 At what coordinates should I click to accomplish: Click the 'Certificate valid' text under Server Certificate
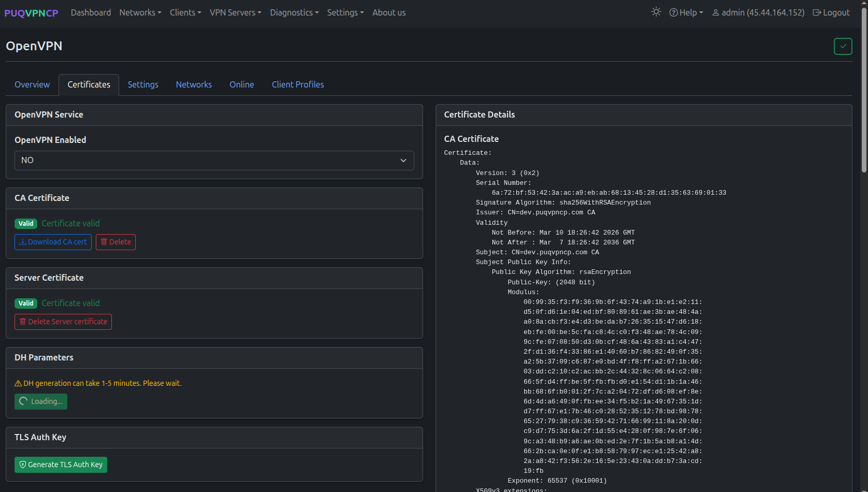pyautogui.click(x=70, y=303)
